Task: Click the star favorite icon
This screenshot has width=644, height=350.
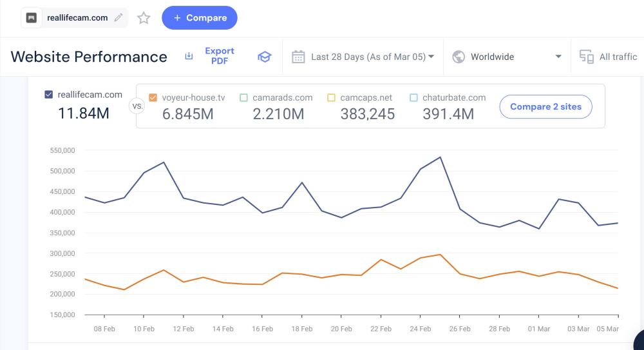Action: (144, 18)
